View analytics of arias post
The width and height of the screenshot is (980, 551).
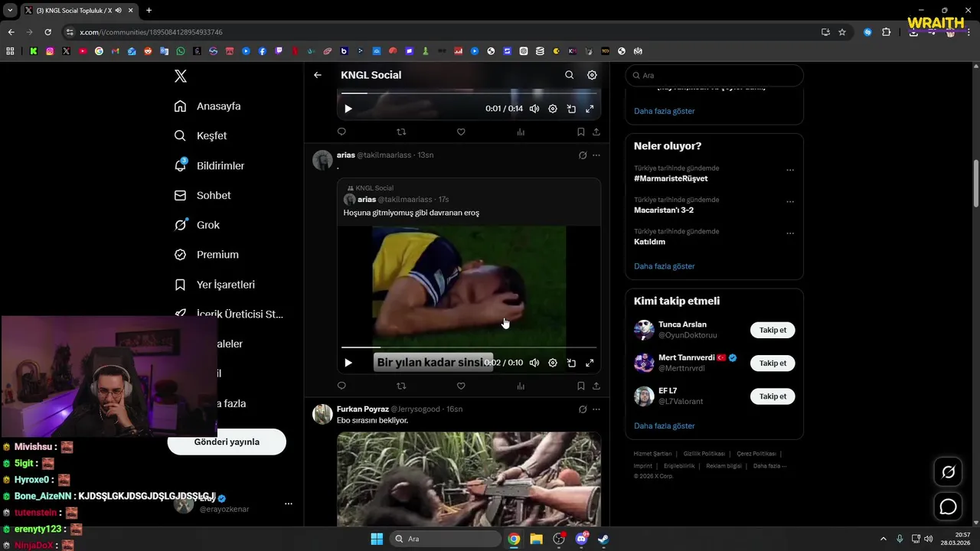(521, 386)
